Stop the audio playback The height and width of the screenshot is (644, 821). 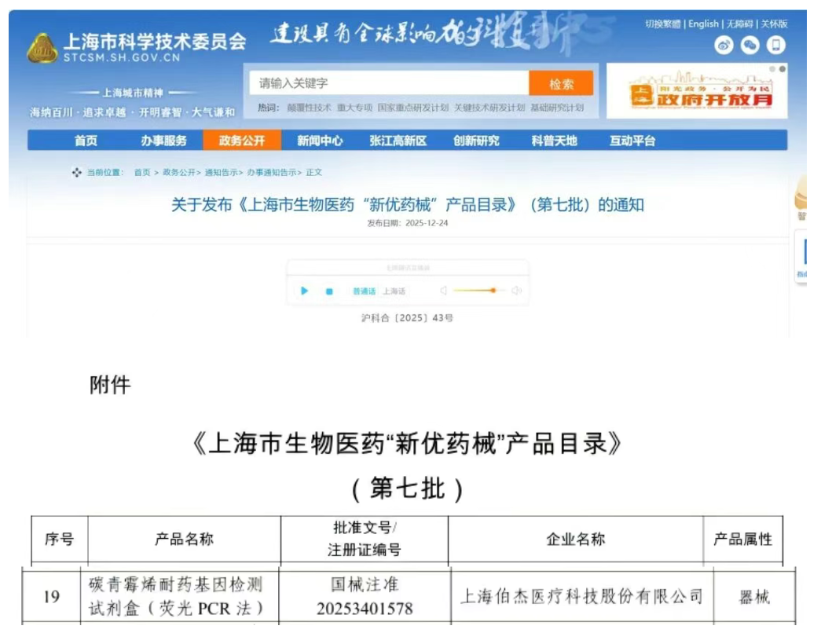[x=329, y=291]
